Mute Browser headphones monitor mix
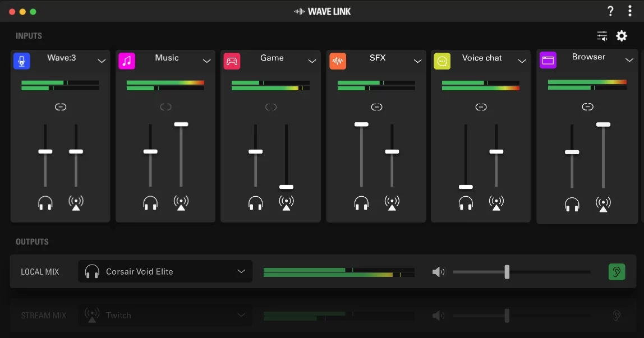Screen dimensions: 644x338 (x=572, y=204)
